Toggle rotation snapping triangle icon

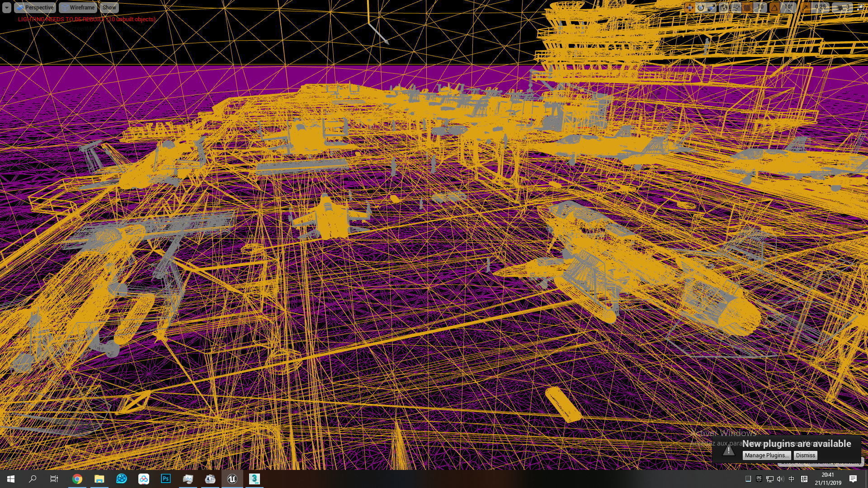click(775, 8)
